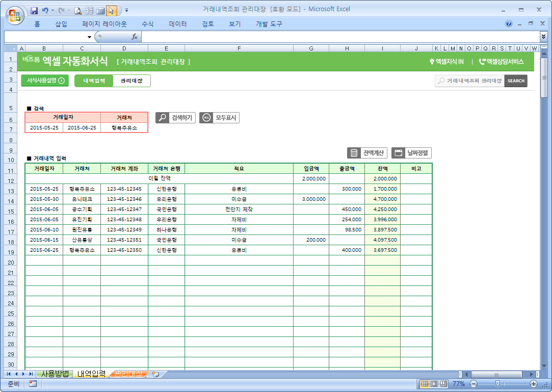
Task: Click the Office button logo
Action: pyautogui.click(x=15, y=14)
